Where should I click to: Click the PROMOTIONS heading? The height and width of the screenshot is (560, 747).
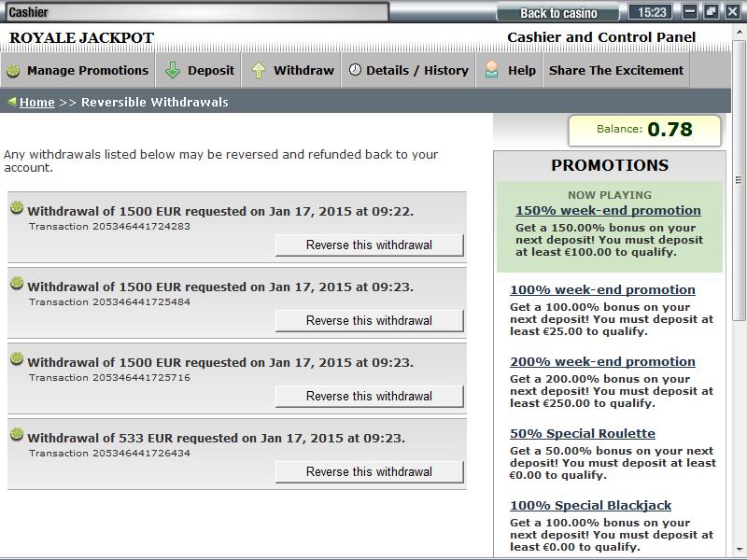point(610,165)
